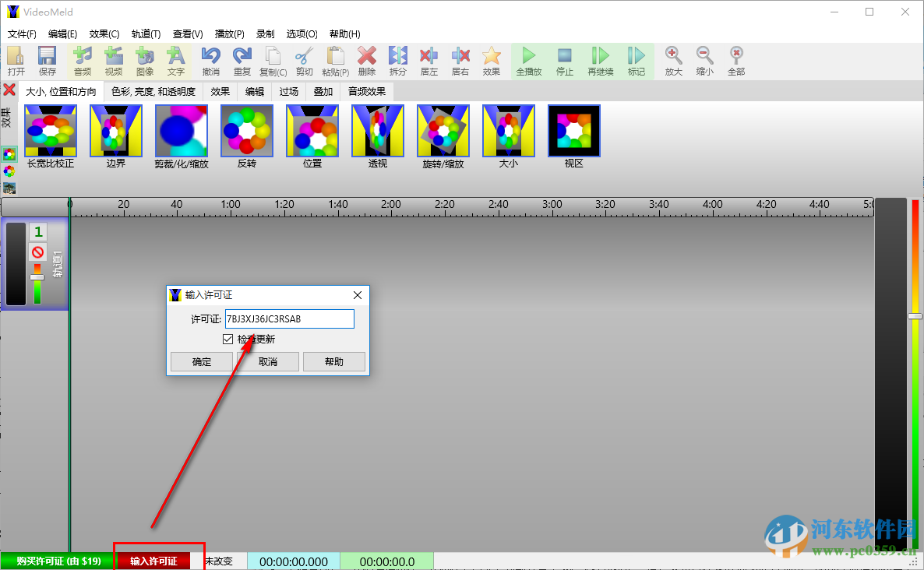The image size is (924, 570).
Task: Click the 1:00 mark on timeline ruler
Action: click(231, 204)
